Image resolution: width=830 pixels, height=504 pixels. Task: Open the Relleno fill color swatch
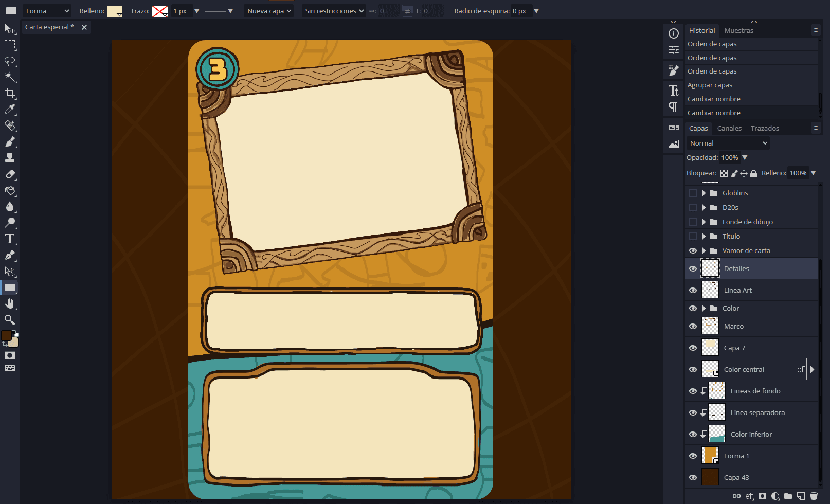(114, 11)
